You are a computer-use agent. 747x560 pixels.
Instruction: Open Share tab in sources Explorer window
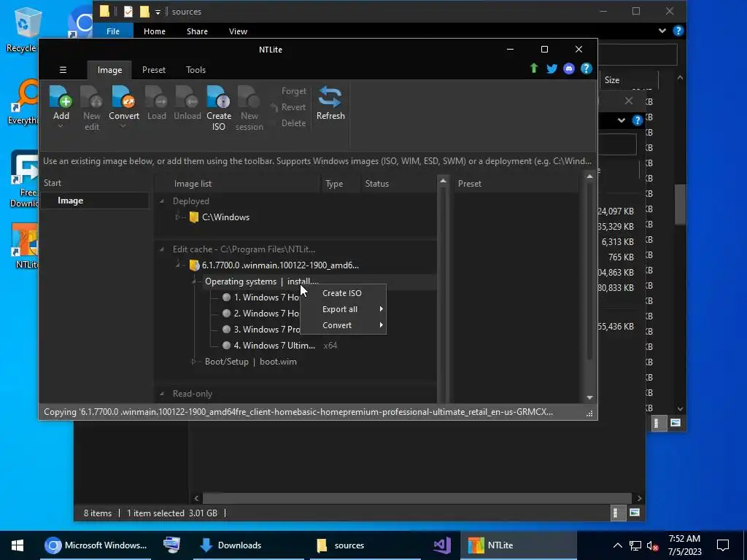pos(197,31)
